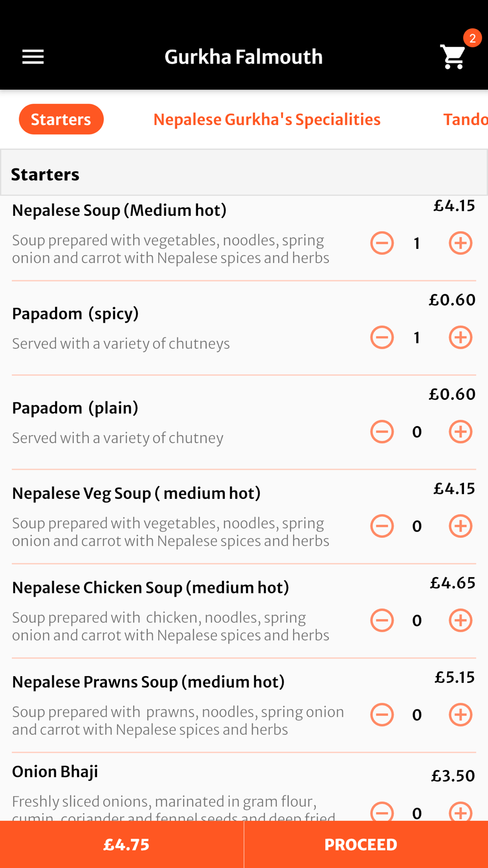
Task: Decrease Nepalese Soup (Medium hot) quantity
Action: [382, 243]
